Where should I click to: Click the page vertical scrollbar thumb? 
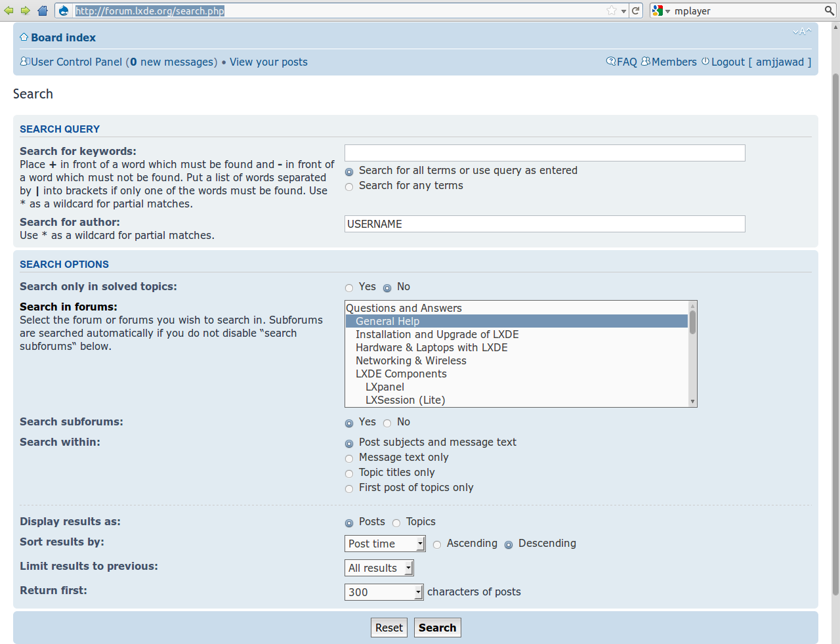(x=835, y=334)
